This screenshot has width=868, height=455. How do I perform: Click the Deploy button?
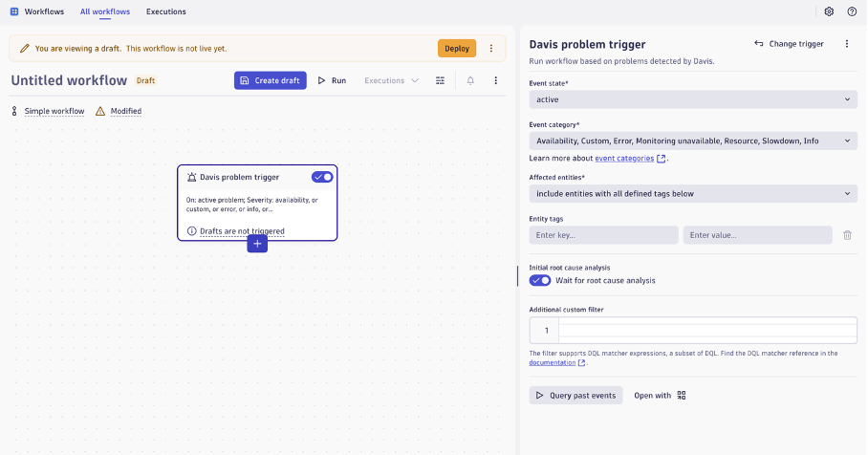point(457,49)
